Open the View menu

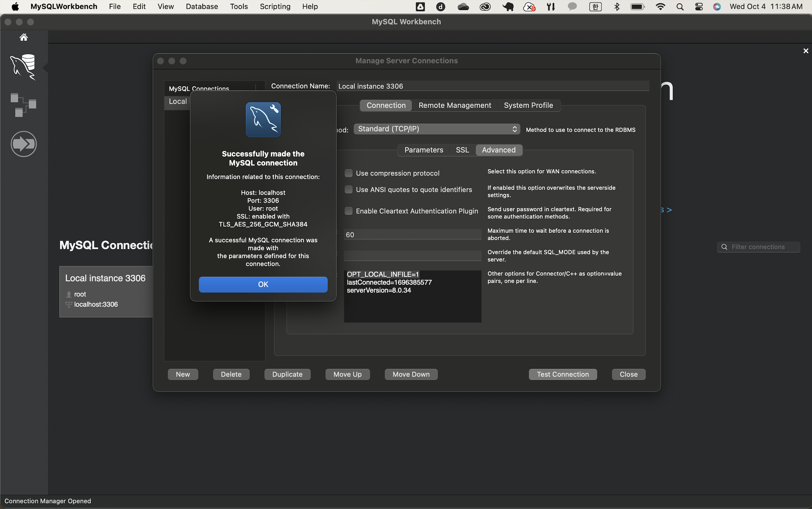pos(165,6)
